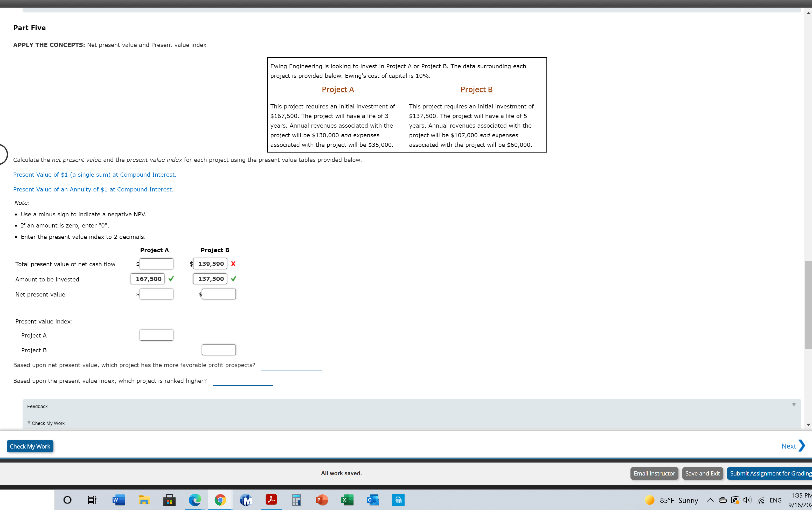Open Adobe Acrobat taskbar icon
This screenshot has height=510, width=812.
(x=271, y=500)
